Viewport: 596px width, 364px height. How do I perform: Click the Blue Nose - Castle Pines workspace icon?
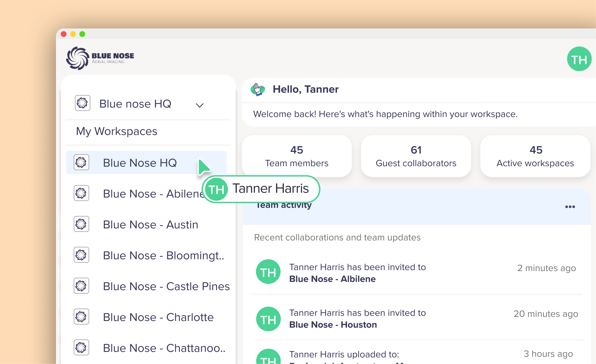click(81, 286)
